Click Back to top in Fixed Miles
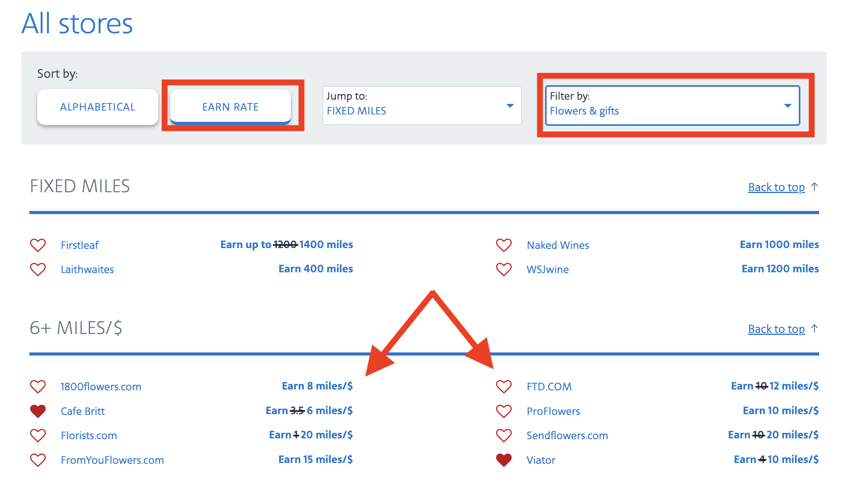Viewport: 843px width, 504px height. [777, 187]
